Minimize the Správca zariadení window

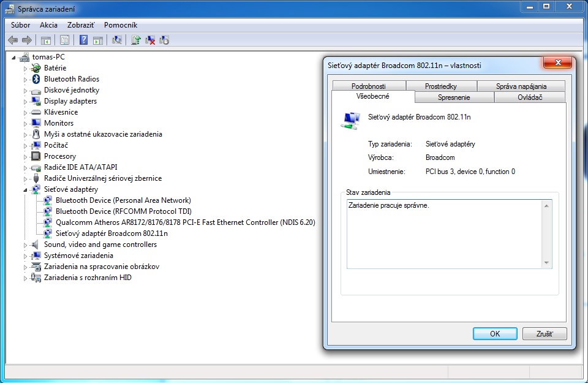530,6
